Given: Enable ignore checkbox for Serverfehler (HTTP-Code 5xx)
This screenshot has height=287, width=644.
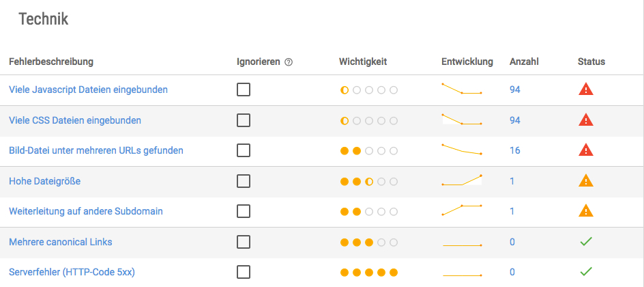Looking at the screenshot, I should (244, 272).
